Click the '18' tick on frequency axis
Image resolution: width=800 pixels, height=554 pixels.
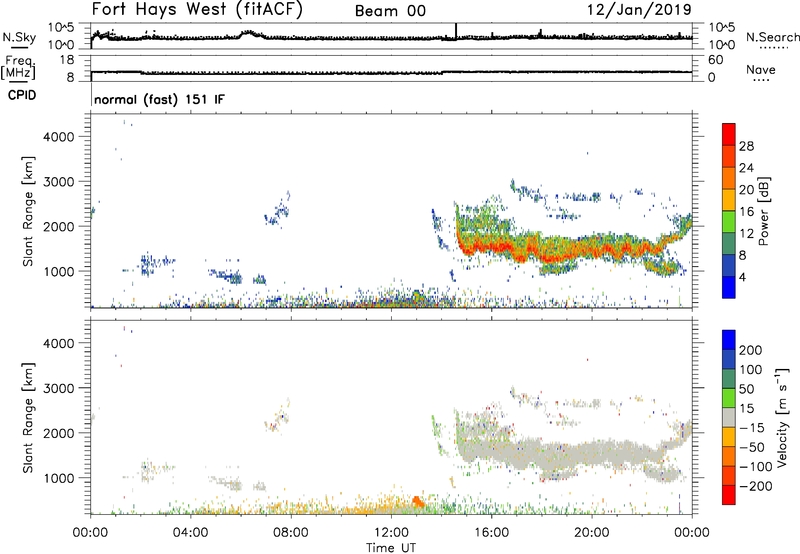[67, 60]
